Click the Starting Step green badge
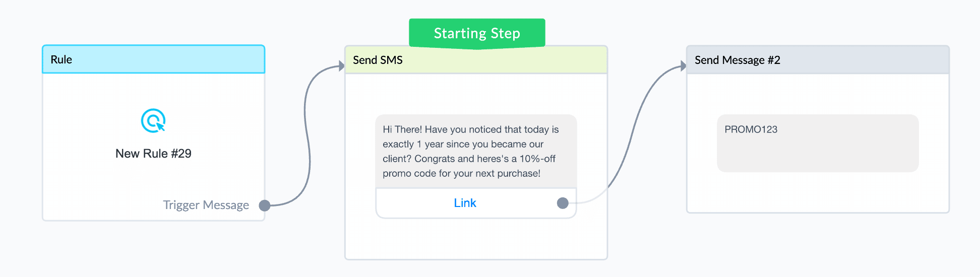This screenshot has height=277, width=980. tap(477, 33)
